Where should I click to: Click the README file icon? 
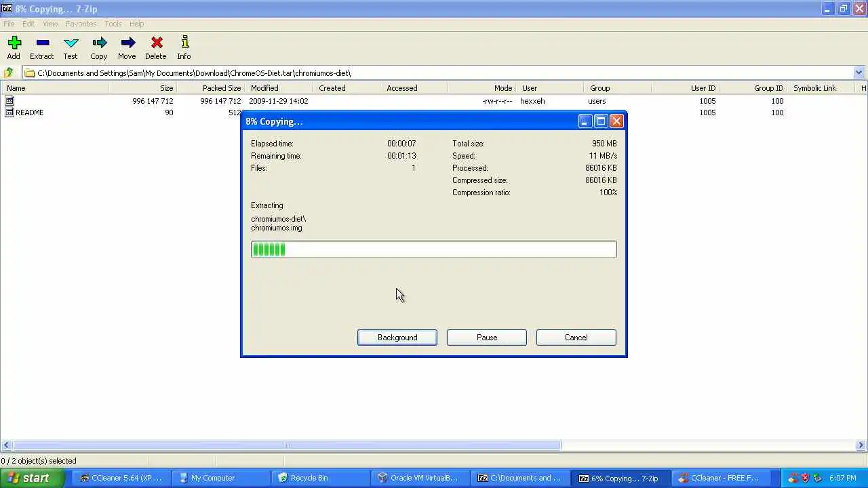9,113
